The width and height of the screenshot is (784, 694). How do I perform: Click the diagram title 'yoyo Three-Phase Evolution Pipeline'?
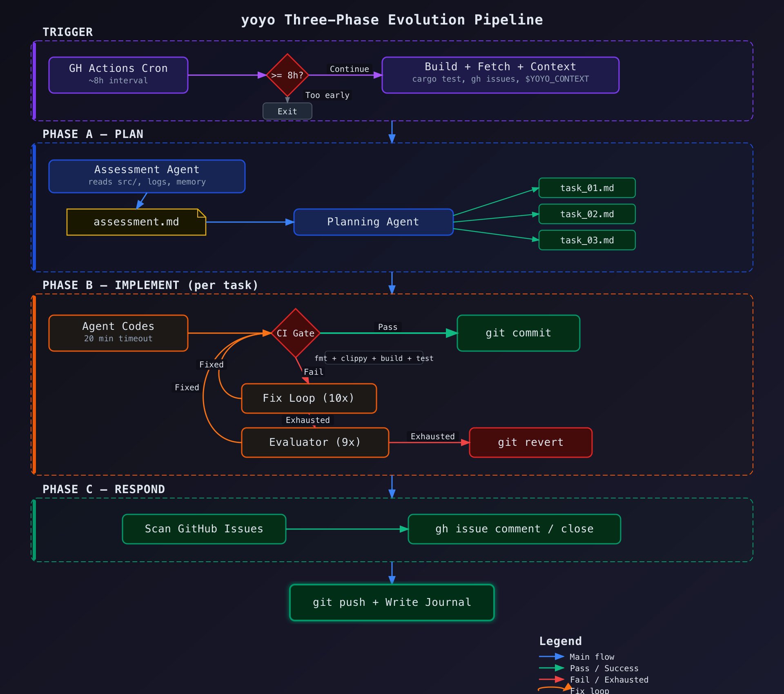[392, 20]
